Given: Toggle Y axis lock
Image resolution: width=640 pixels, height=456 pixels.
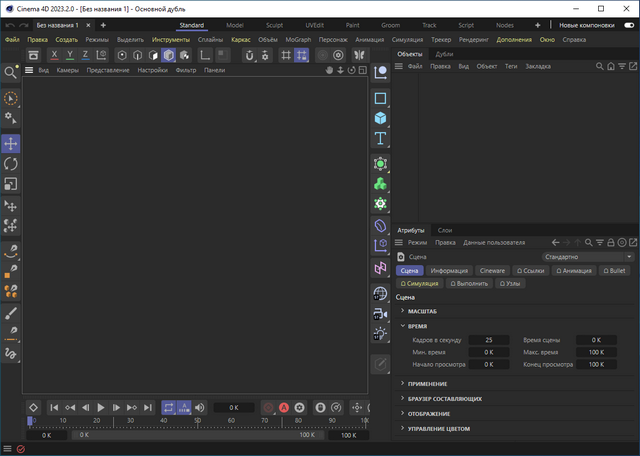Looking at the screenshot, I should 70,54.
